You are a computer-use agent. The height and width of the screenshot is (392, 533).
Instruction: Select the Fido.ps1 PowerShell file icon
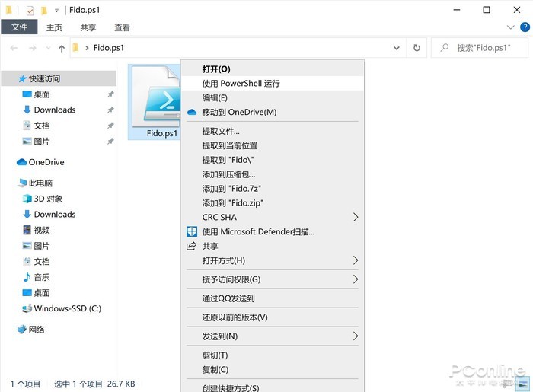[155, 97]
